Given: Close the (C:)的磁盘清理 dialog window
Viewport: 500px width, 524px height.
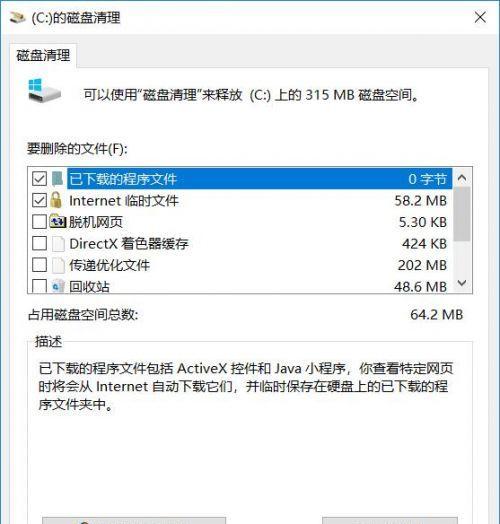Looking at the screenshot, I should pyautogui.click(x=480, y=17).
